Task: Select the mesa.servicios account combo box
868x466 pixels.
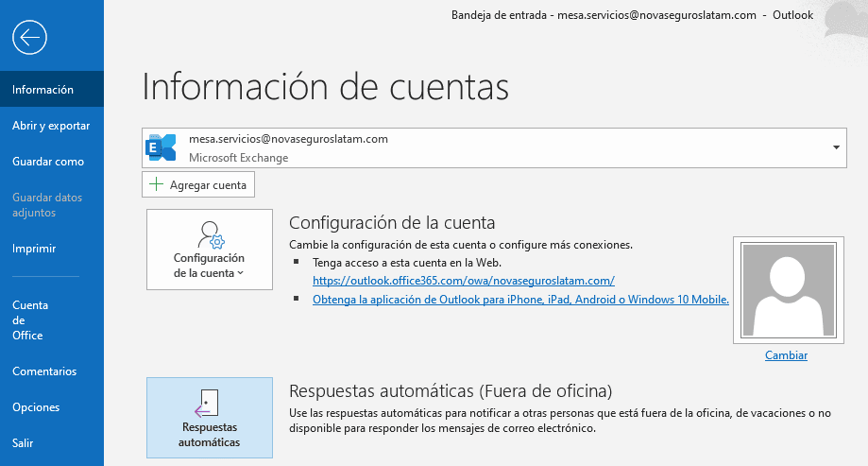Action: [491, 148]
